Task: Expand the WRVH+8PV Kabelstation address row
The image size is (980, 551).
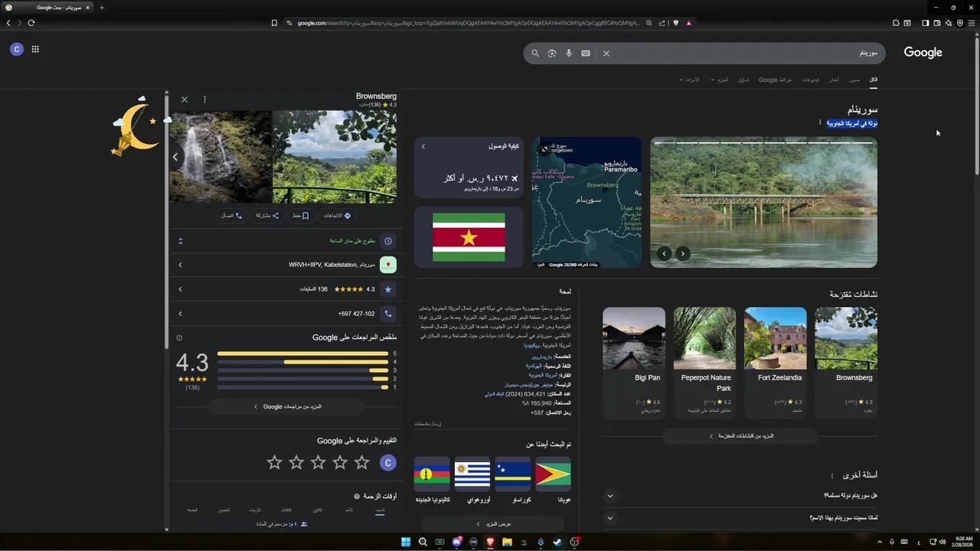Action: tap(283, 265)
